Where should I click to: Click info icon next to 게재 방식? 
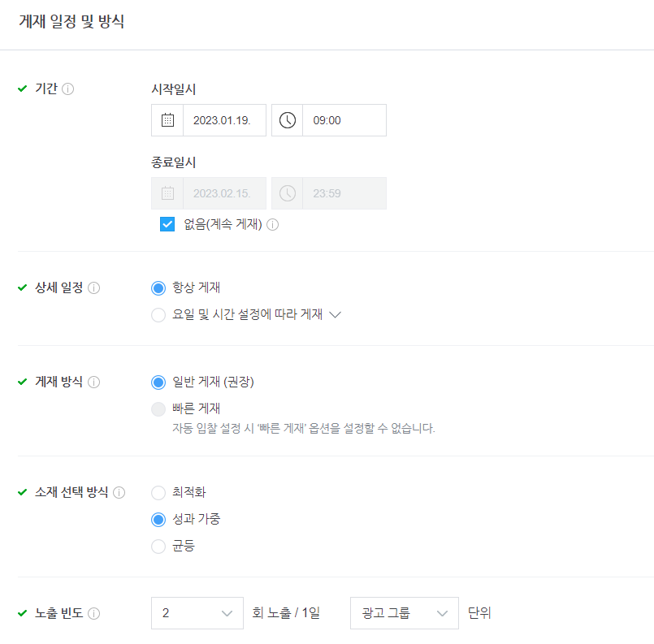tap(94, 382)
